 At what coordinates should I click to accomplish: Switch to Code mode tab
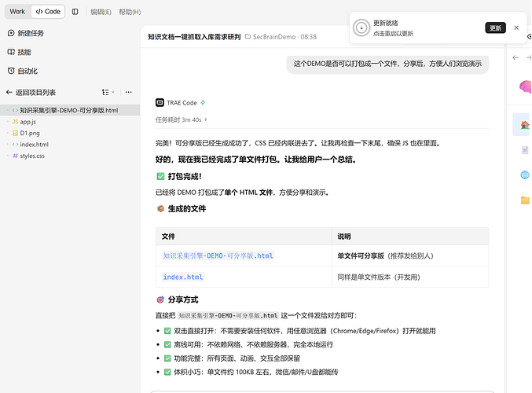point(48,12)
